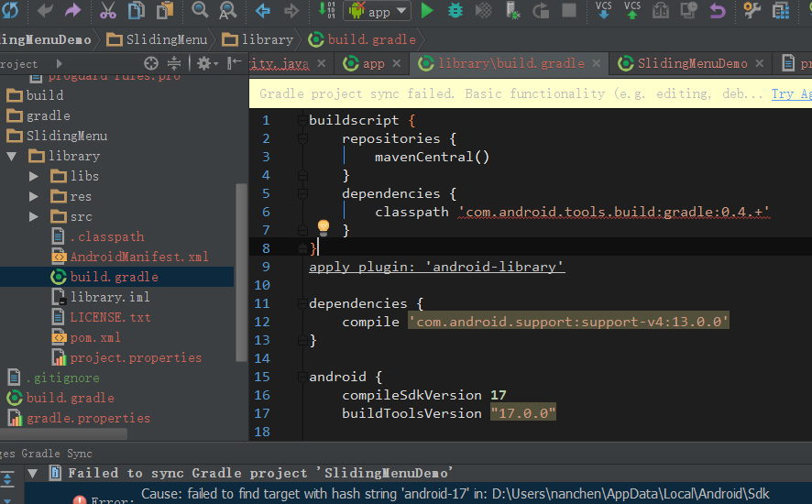Click build.gradle in breadcrumb bar
The width and height of the screenshot is (812, 504).
point(362,39)
